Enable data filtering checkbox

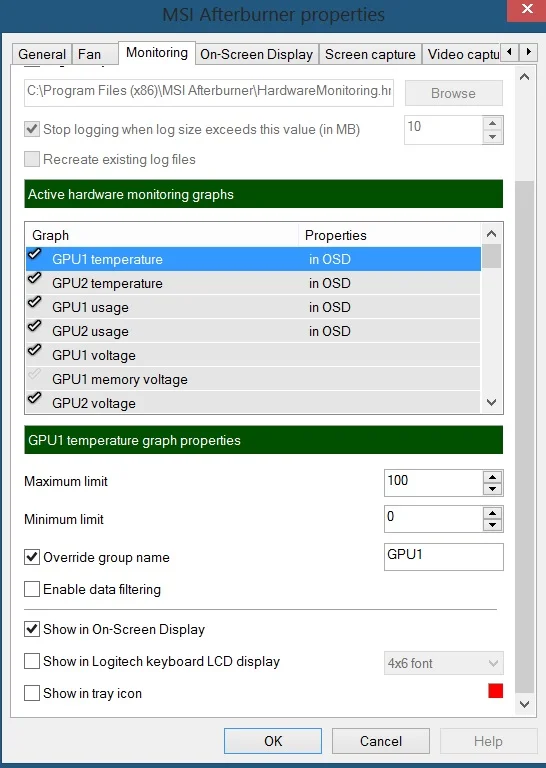click(32, 589)
